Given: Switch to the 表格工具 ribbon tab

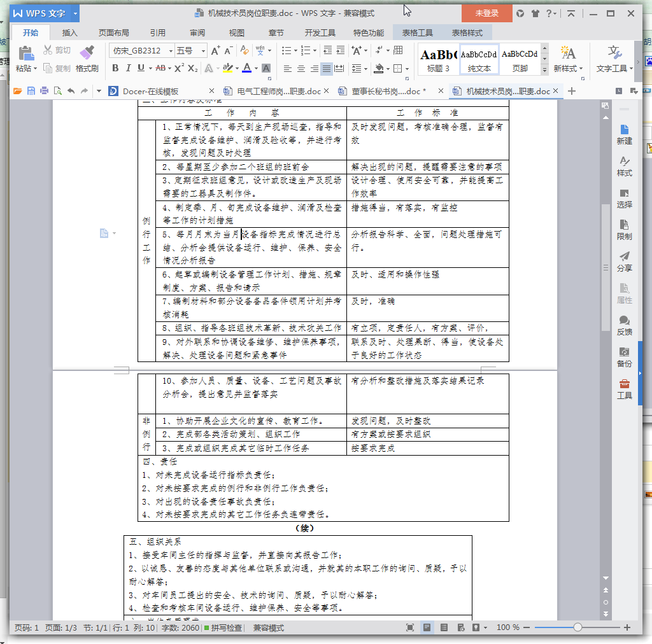Looking at the screenshot, I should coord(417,33).
